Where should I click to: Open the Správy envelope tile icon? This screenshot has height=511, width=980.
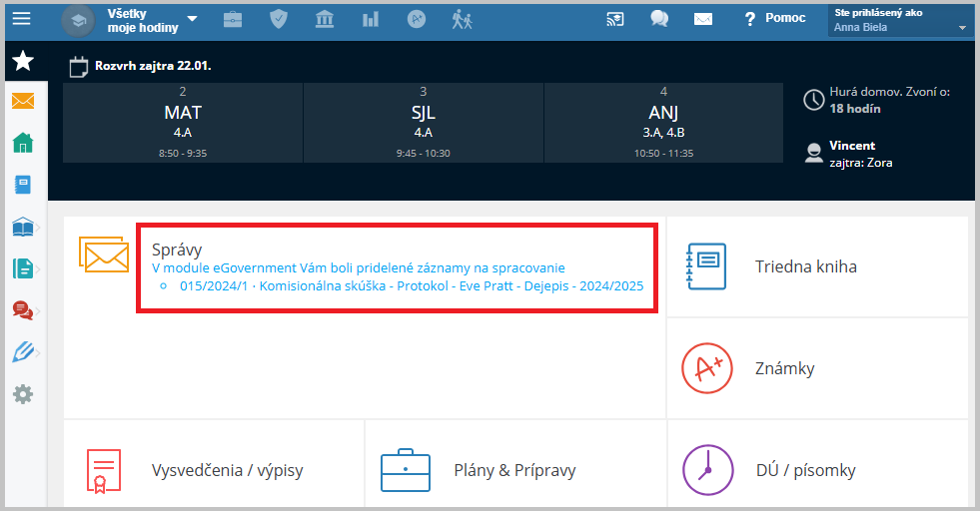(104, 255)
